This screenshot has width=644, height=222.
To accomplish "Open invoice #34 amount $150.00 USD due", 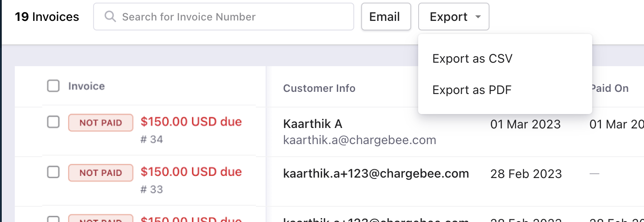I will click(x=191, y=122).
